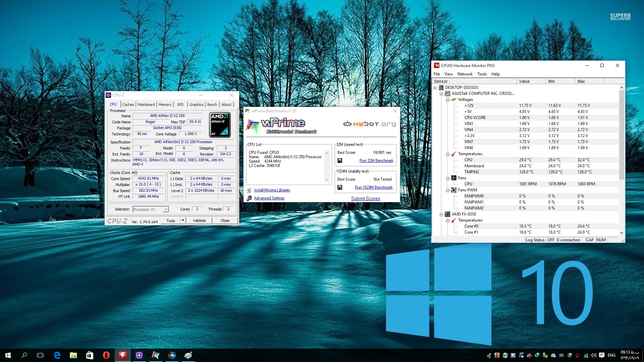
Task: Collapse the ASUSTeK COMPUTER INC. node
Action: point(441,94)
